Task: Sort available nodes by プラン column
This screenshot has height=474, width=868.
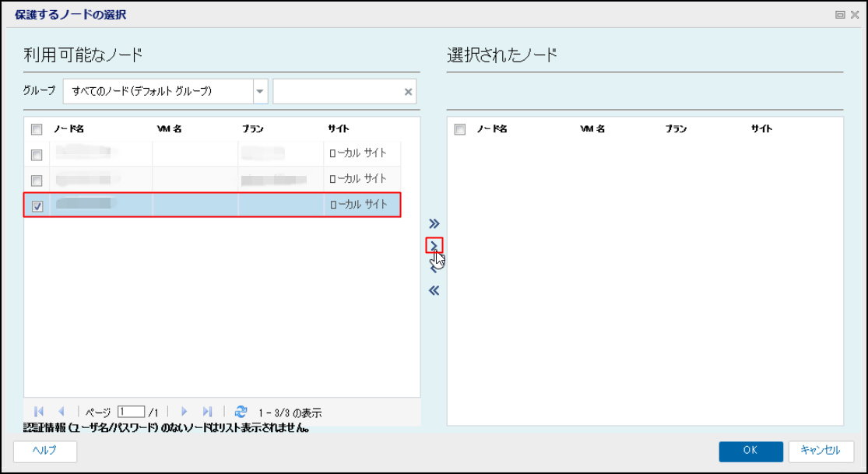Action: [x=252, y=129]
